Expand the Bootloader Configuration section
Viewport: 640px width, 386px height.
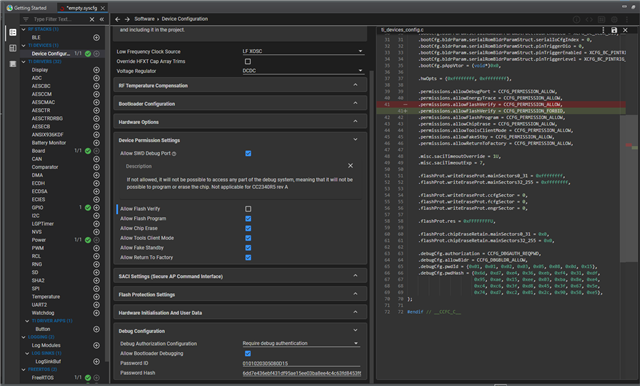240,104
